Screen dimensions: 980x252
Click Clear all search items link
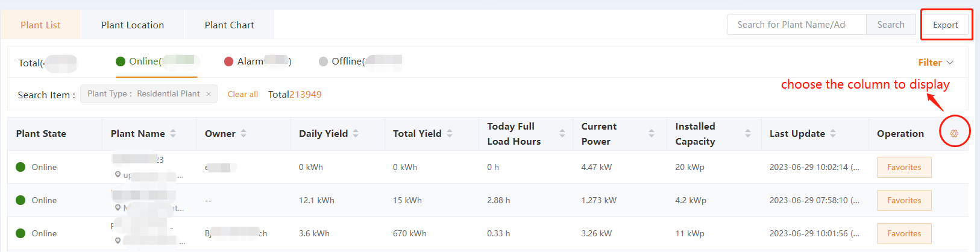click(243, 94)
